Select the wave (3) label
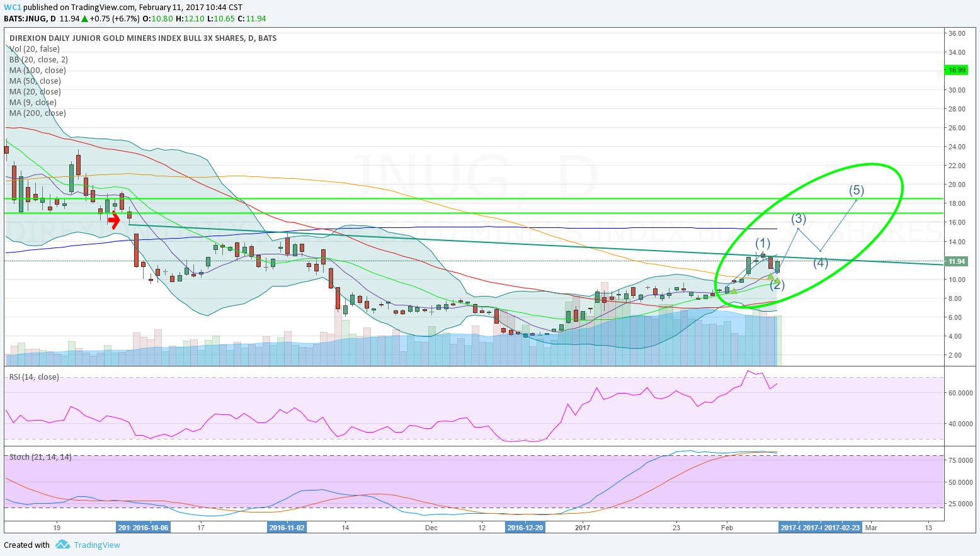The image size is (980, 556). (x=798, y=218)
